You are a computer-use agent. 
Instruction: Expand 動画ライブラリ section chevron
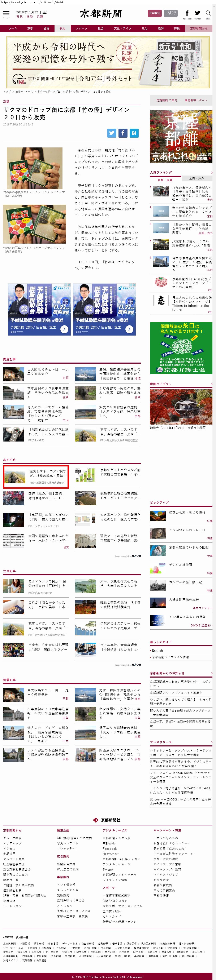point(211,384)
